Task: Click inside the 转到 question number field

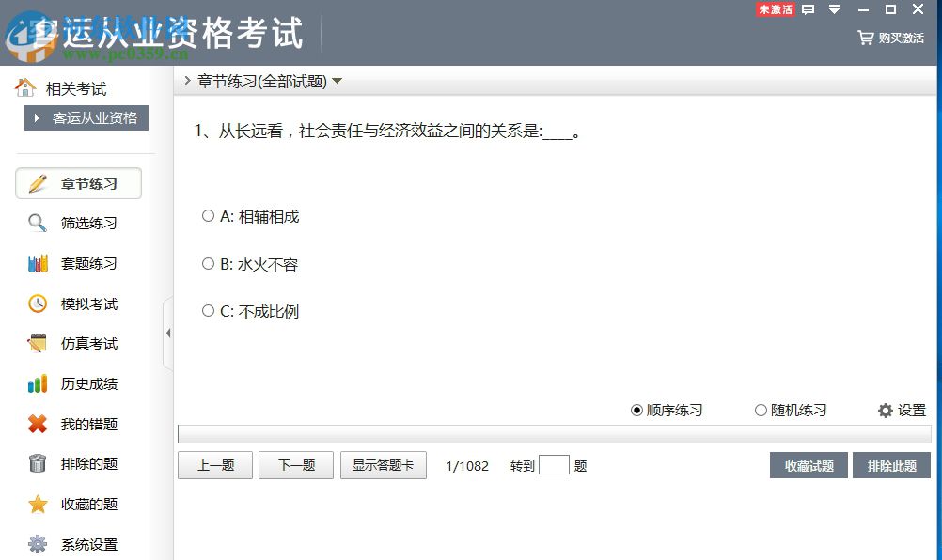Action: [555, 464]
